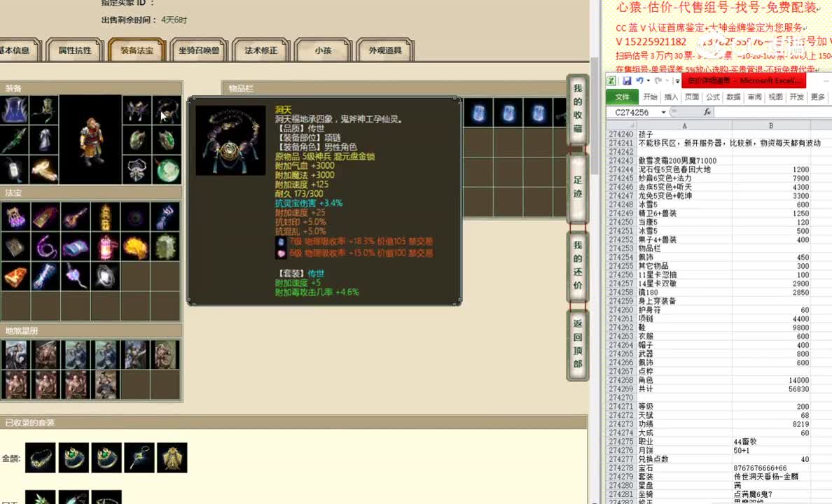Open the Excel 视图 ribbon tab
The width and height of the screenshot is (832, 504).
775,97
